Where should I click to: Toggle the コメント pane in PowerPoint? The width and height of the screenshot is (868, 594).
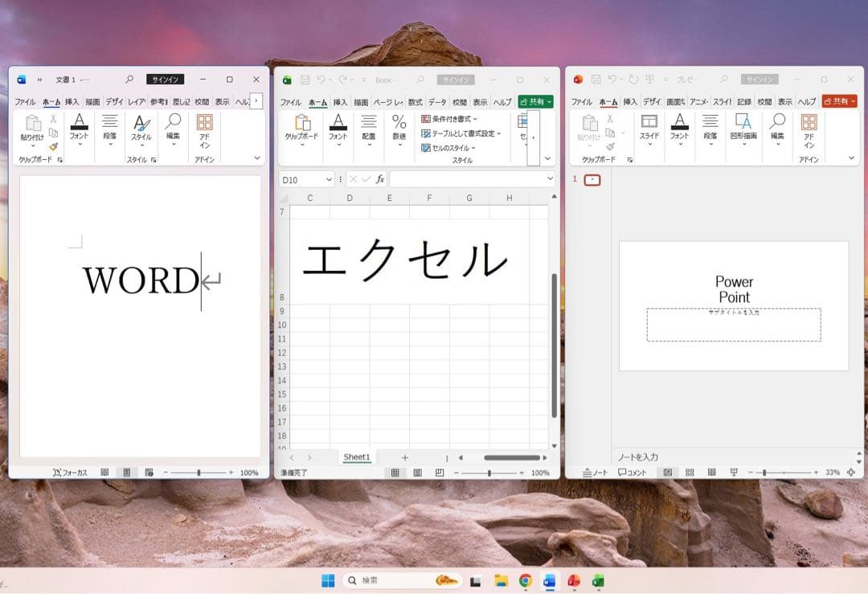(x=632, y=472)
